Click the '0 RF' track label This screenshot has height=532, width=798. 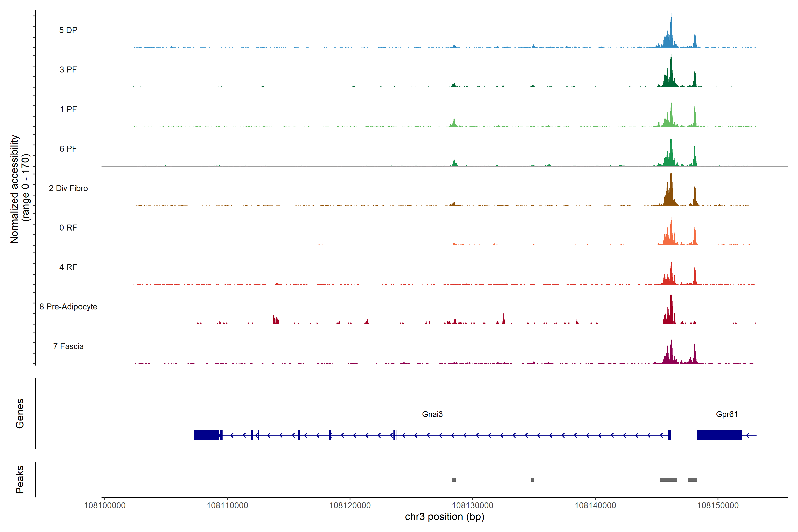coord(68,228)
